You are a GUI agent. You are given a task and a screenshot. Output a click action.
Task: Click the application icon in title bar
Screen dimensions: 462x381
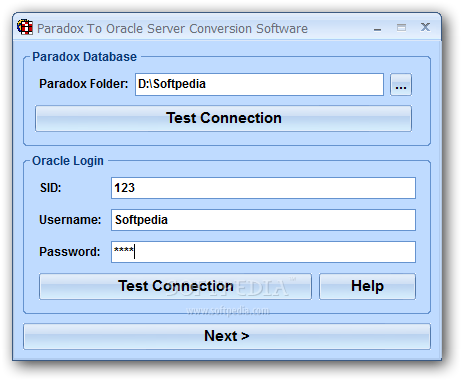coord(25,27)
